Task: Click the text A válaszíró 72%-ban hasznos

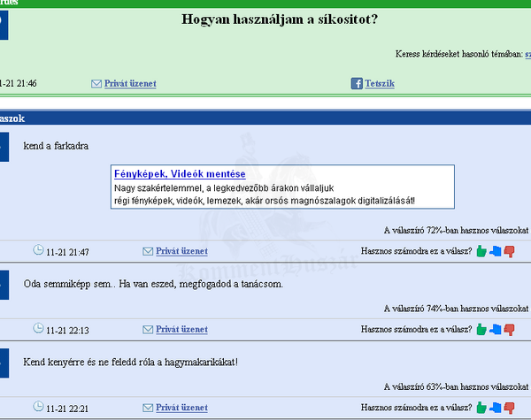Action: pyautogui.click(x=456, y=231)
